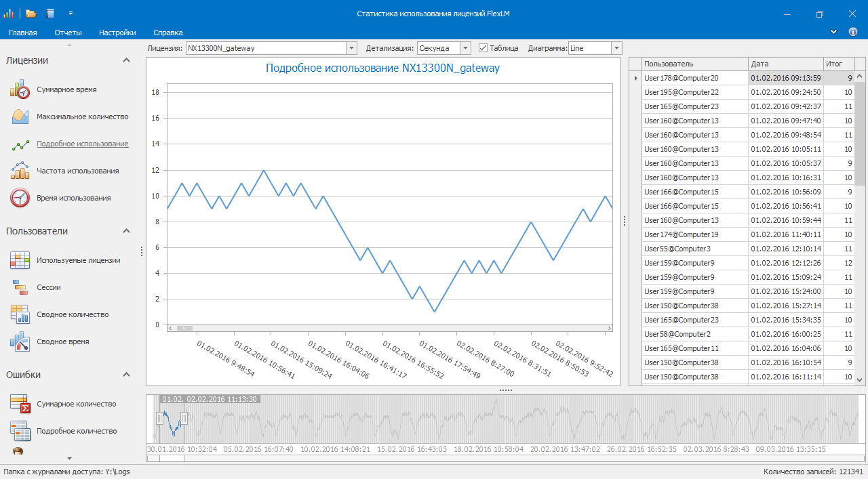Collapse the Лицензии section
Viewport: 868px width, 479px height.
coord(126,60)
